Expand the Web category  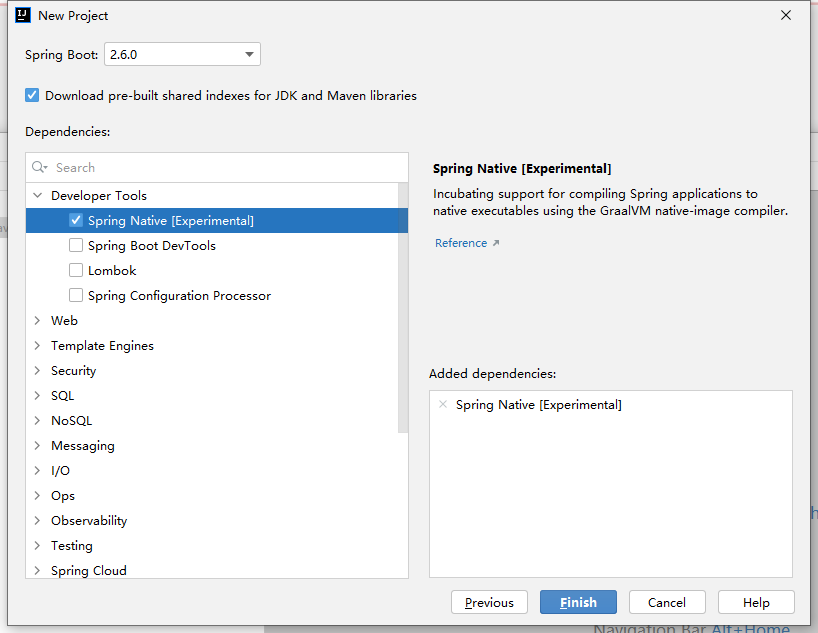(x=37, y=320)
